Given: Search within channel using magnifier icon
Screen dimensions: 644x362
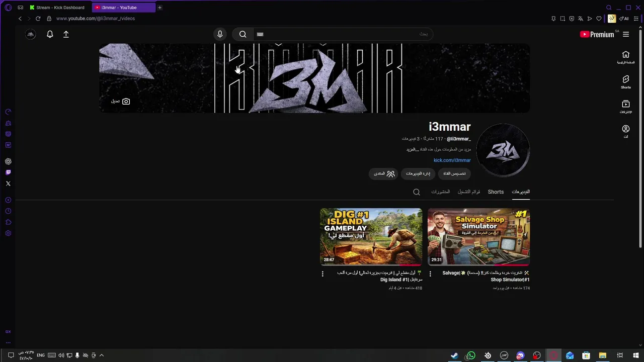Looking at the screenshot, I should coord(417,192).
